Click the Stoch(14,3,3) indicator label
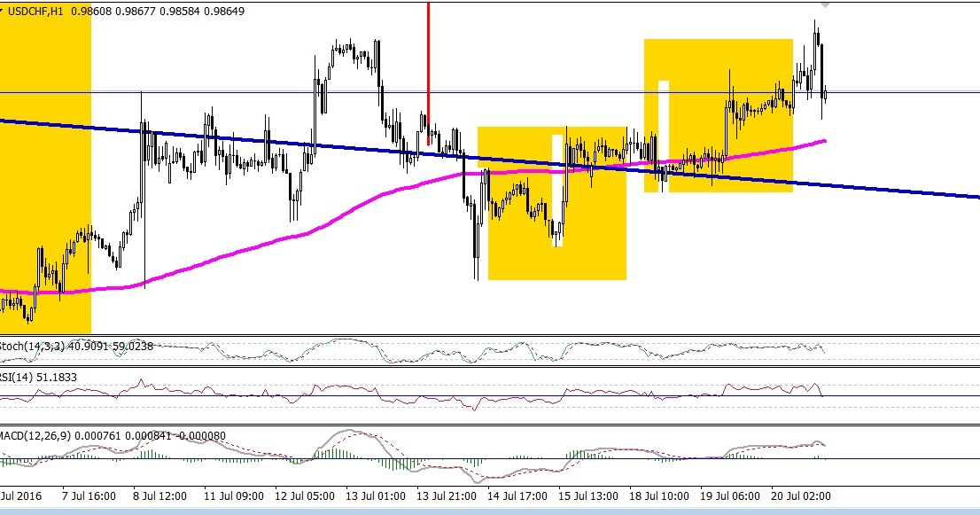 tap(76, 346)
